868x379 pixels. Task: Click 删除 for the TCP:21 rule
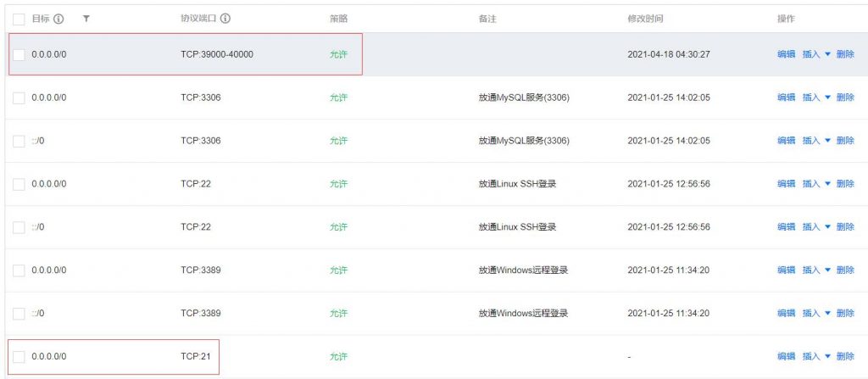click(x=845, y=357)
